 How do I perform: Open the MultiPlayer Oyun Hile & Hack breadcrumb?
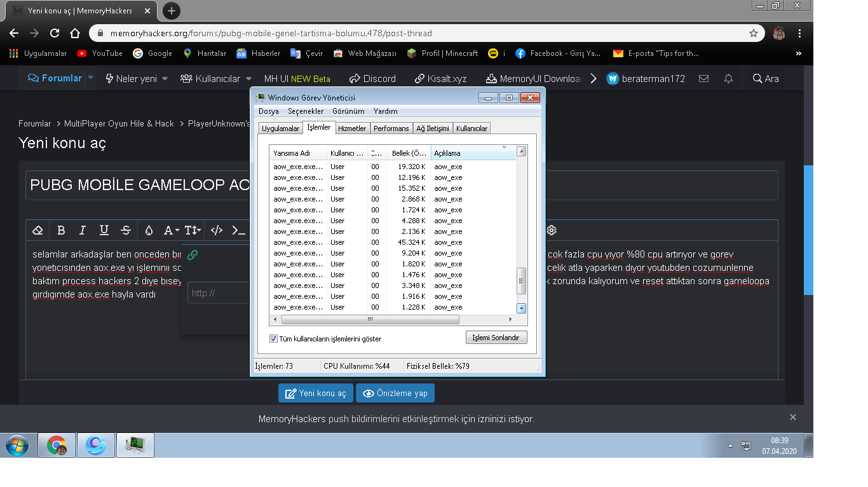tap(119, 124)
